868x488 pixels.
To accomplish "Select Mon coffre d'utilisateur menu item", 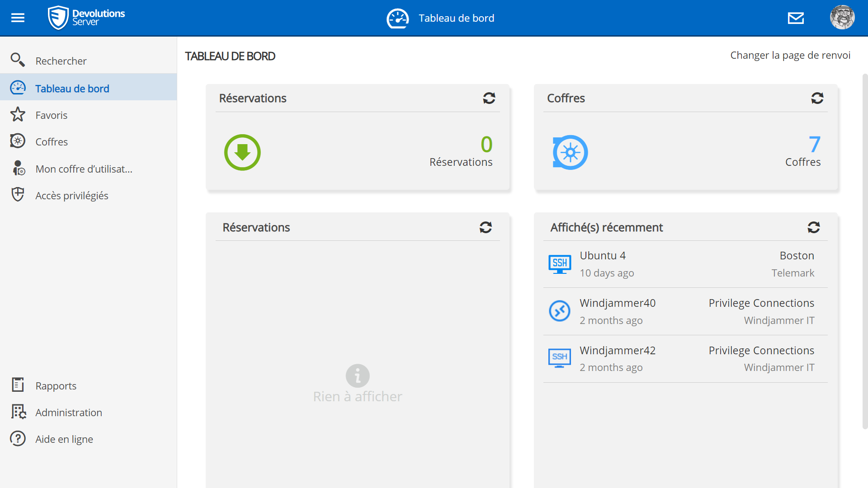I will [84, 169].
